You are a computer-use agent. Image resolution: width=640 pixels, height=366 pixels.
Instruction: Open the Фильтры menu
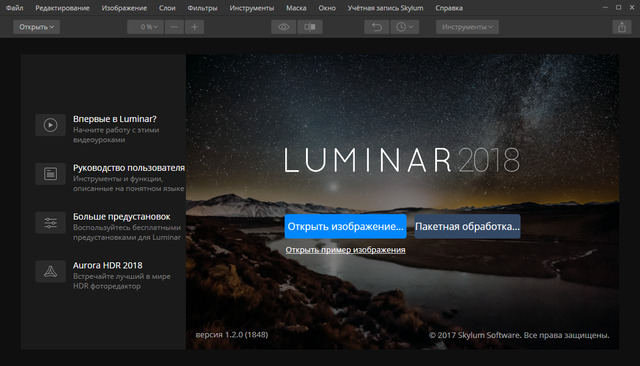[202, 8]
